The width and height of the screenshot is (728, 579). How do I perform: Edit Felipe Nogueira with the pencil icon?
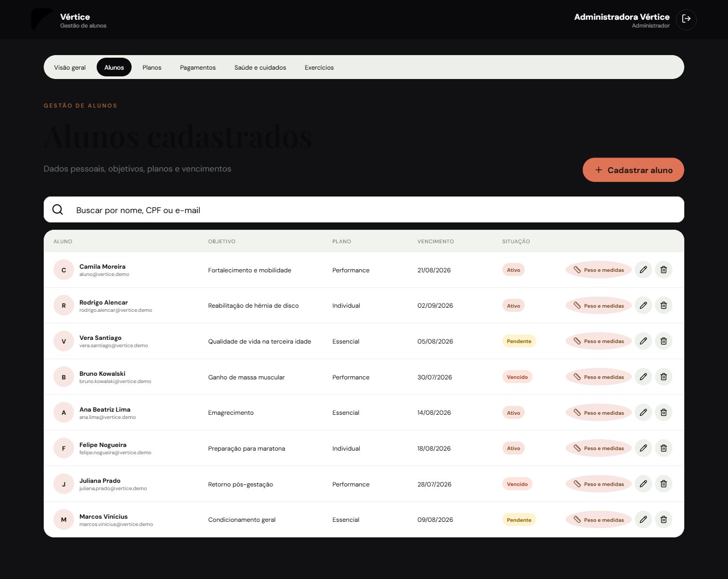click(643, 448)
